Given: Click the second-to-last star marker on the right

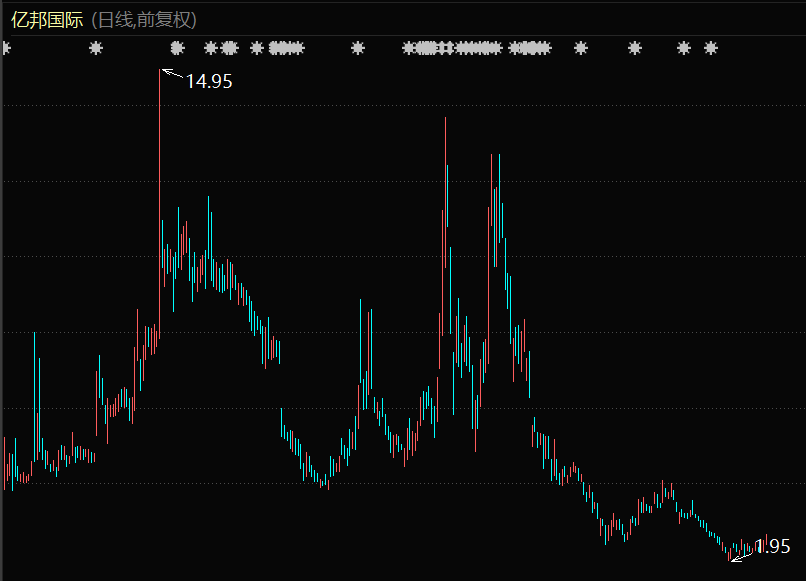Looking at the screenshot, I should point(684,48).
